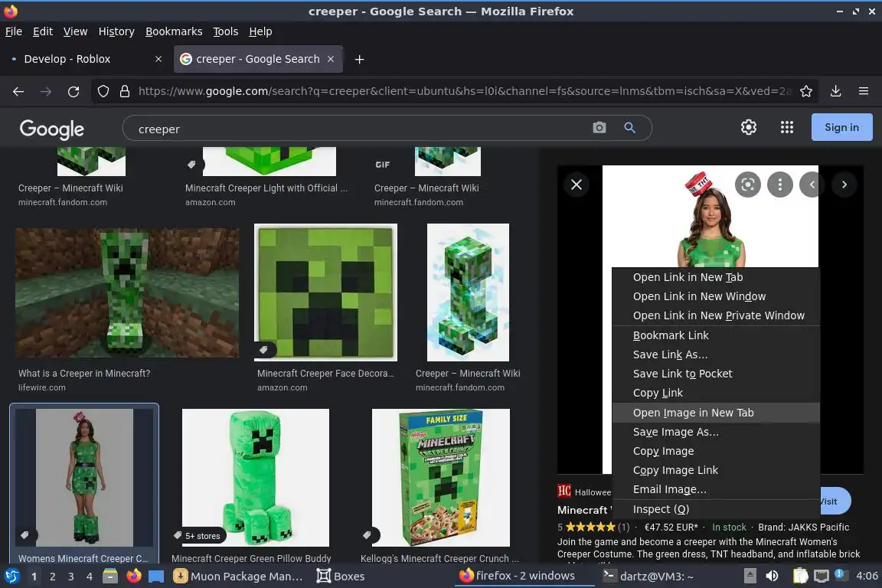This screenshot has height=588, width=882.
Task: Open the Edit menu
Action: 43,31
